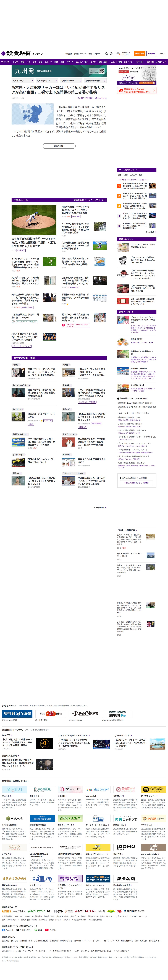Open the DOW JONES 読売新聞 Pro logo

point(117,714)
